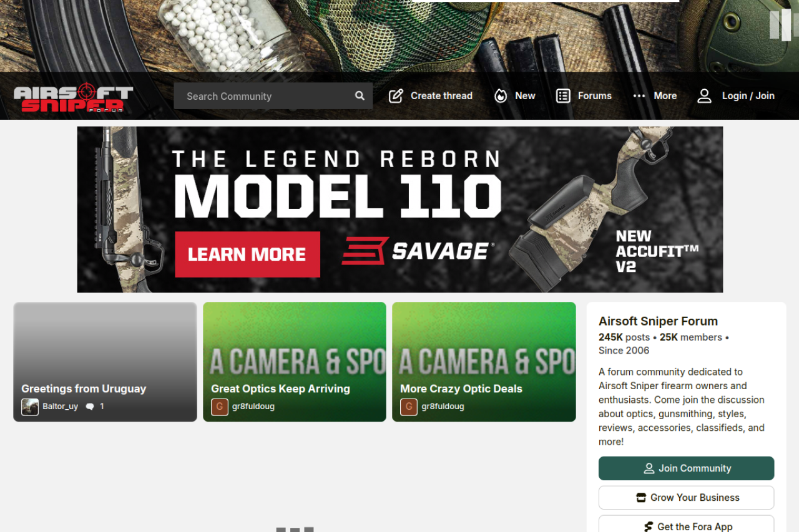
Task: Click the flame icon for New posts
Action: [x=501, y=96]
